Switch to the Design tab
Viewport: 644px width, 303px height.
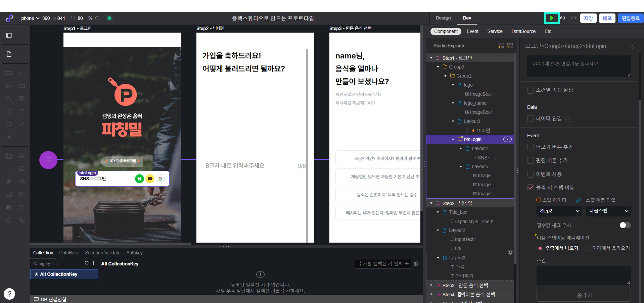click(x=443, y=18)
